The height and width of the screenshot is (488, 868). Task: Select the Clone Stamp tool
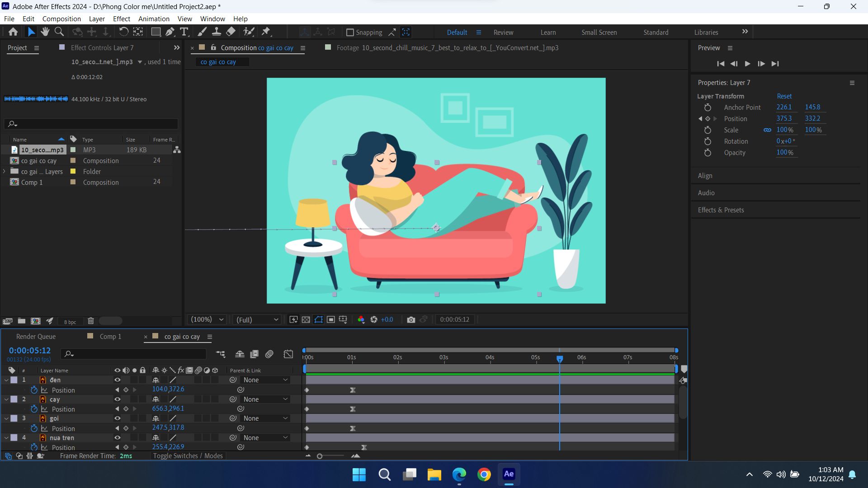[217, 32]
